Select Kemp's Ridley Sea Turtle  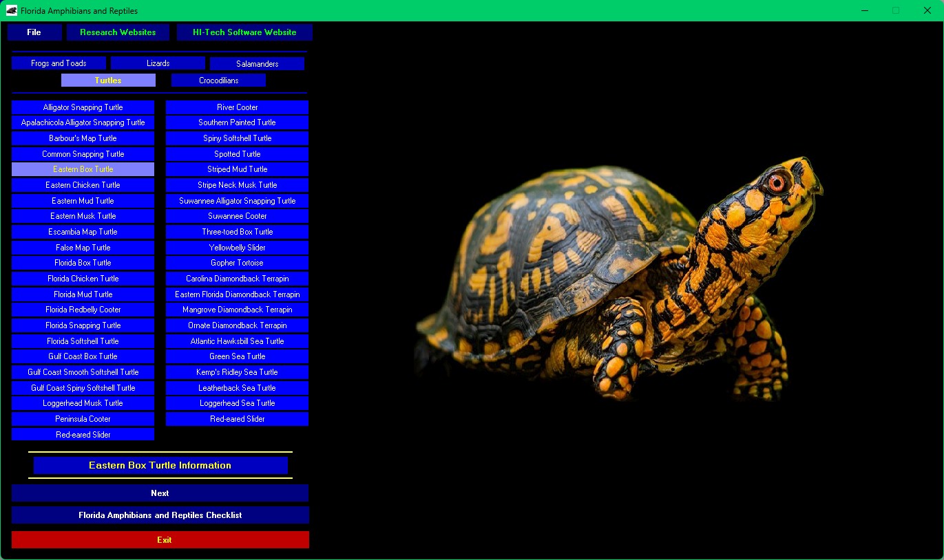[x=237, y=372]
